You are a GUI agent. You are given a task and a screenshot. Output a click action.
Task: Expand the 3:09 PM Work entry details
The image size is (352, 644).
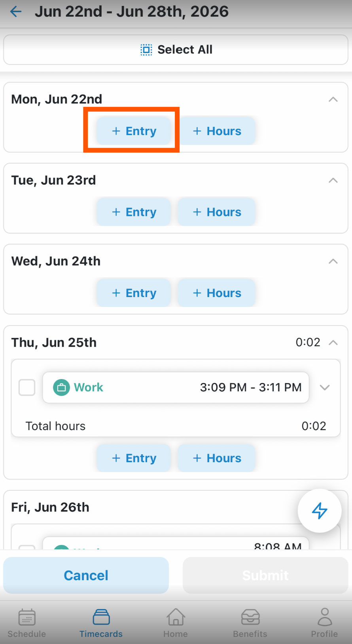click(x=325, y=387)
